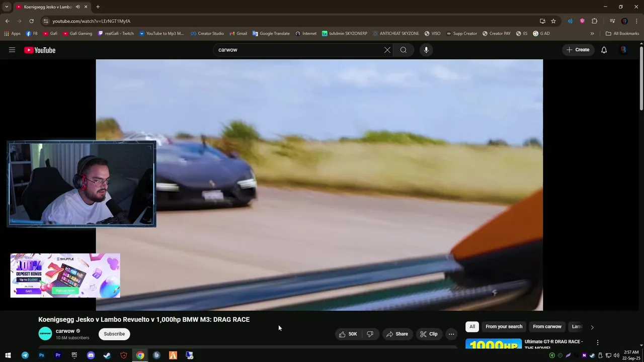View site information icon in address bar
Image resolution: width=644 pixels, height=362 pixels.
[46, 21]
